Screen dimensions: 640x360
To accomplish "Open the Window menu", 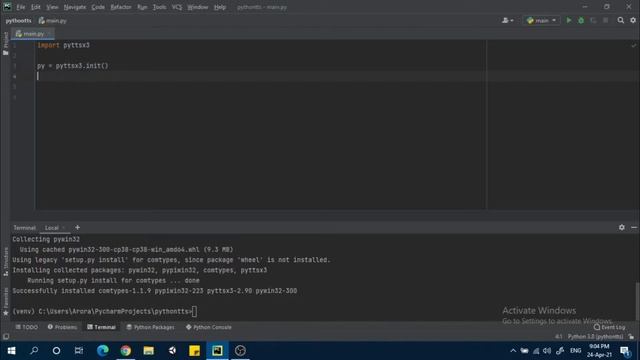I will pyautogui.click(x=198, y=7).
